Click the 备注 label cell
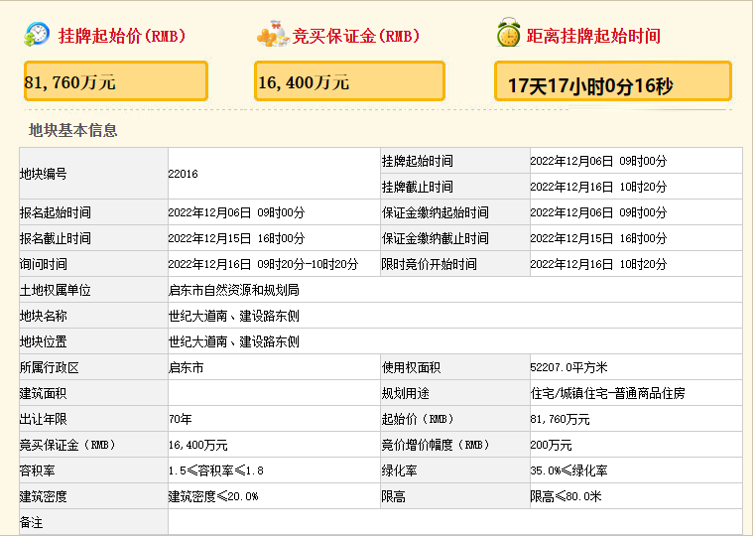756x537 pixels. [x=93, y=522]
